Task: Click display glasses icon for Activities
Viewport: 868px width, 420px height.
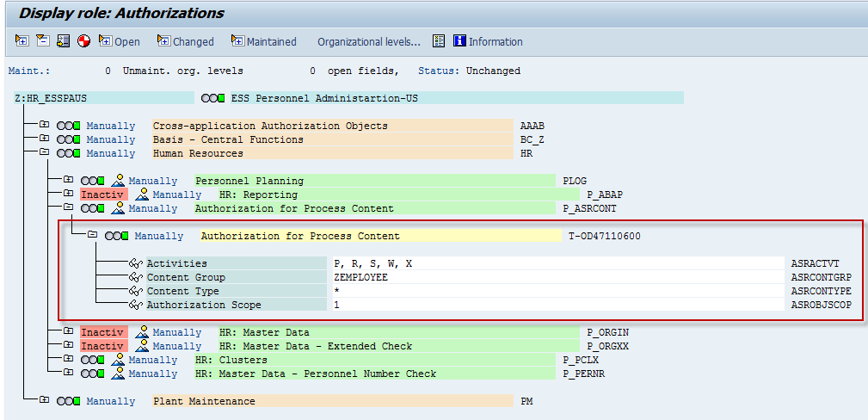Action: [x=136, y=263]
